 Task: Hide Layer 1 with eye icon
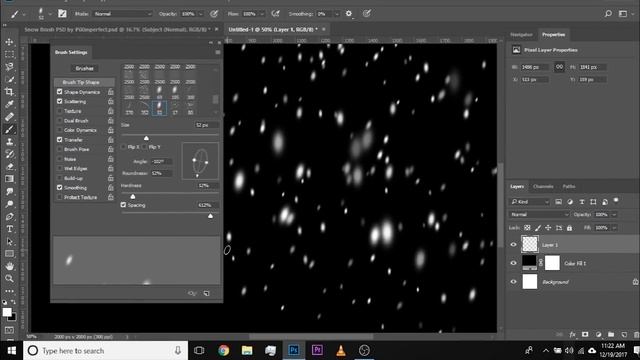point(513,244)
